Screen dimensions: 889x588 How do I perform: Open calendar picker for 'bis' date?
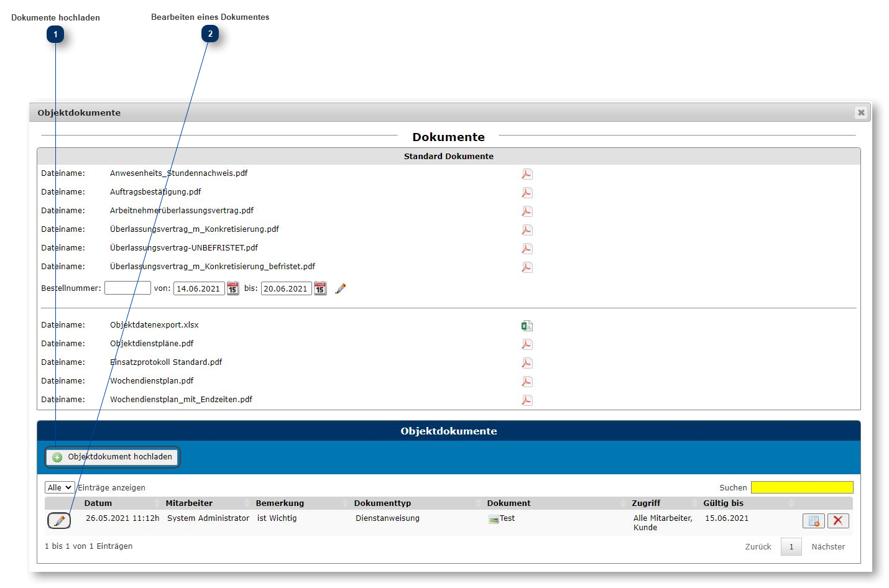point(320,288)
